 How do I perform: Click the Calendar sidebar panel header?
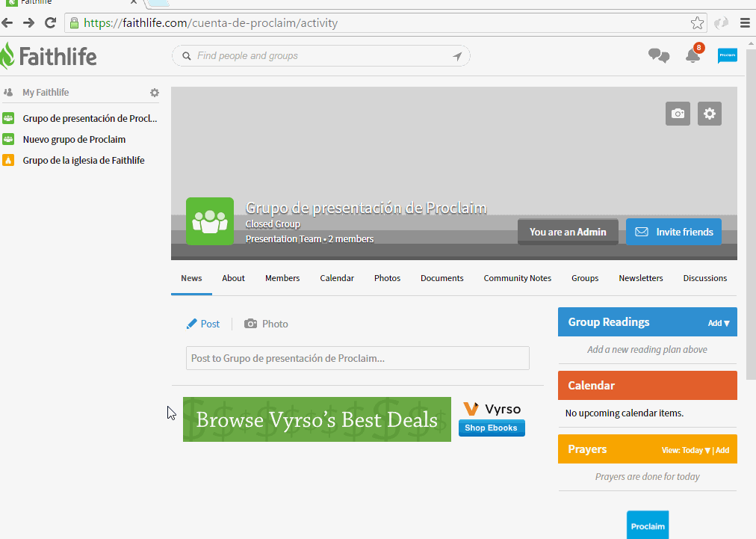[x=648, y=386]
